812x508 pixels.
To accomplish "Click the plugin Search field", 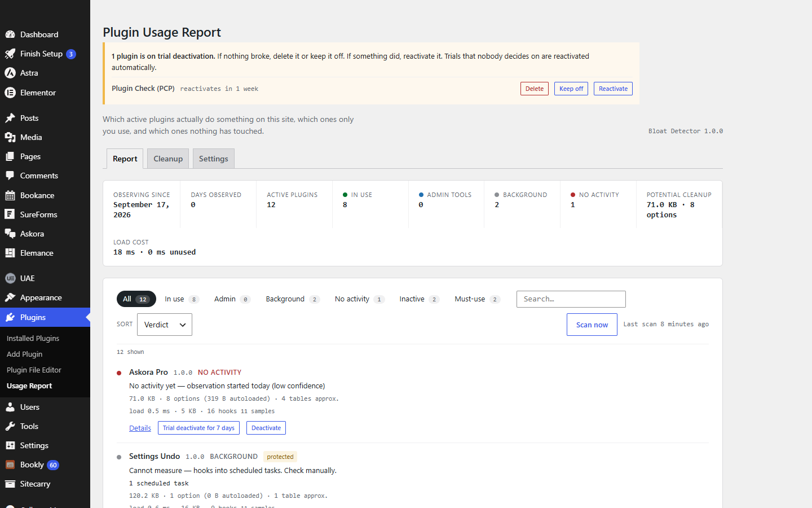I will [571, 299].
